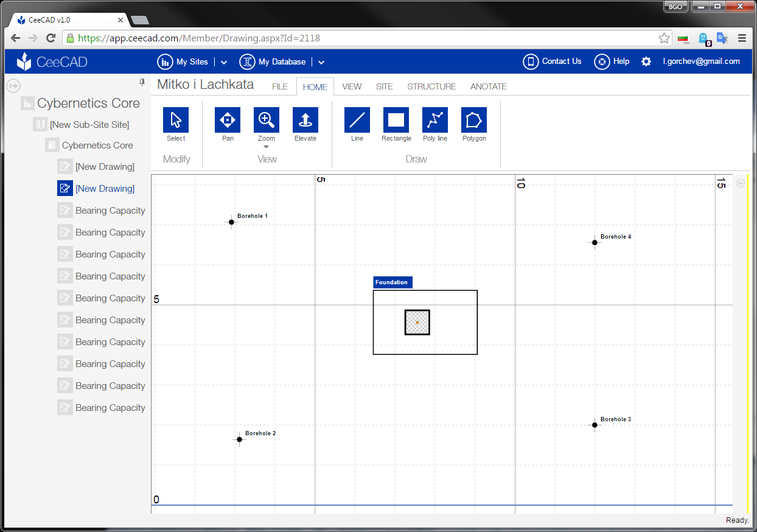This screenshot has height=532, width=757.
Task: Click the Borehole 1 marker
Action: (231, 222)
